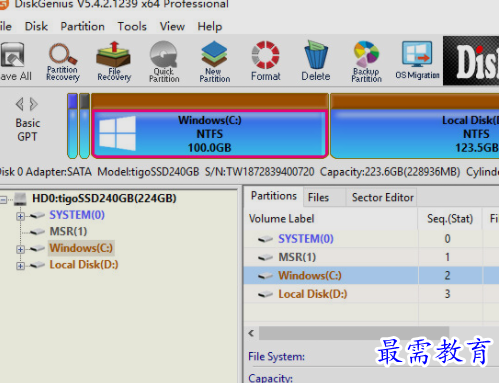Select the small purple SYSTEM partition block
The image size is (499, 383).
72,126
